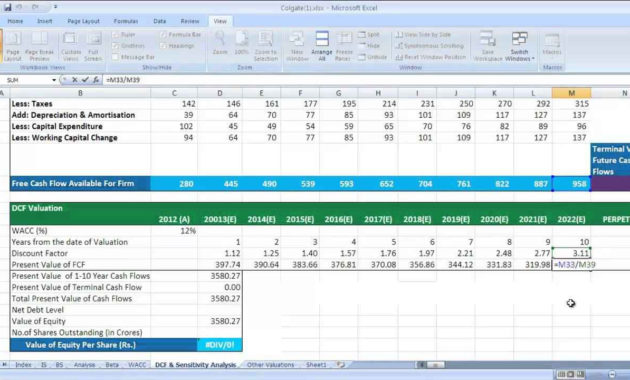Open the WACC sheet tab
The width and height of the screenshot is (630, 380).
click(137, 365)
